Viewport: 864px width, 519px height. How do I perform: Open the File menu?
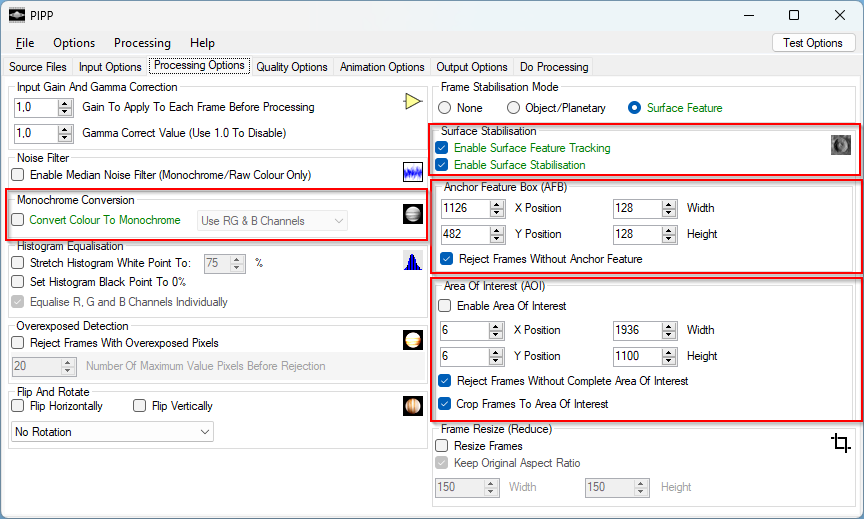(25, 43)
